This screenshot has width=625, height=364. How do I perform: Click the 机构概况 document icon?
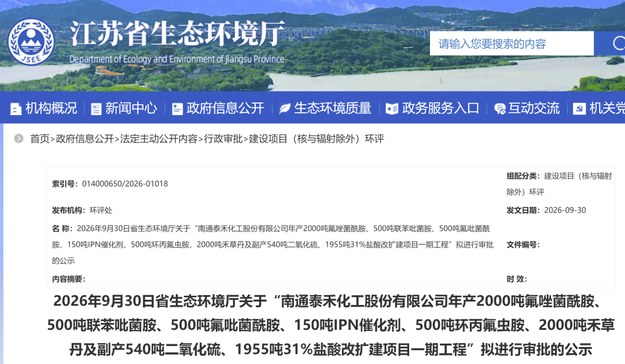click(x=16, y=109)
